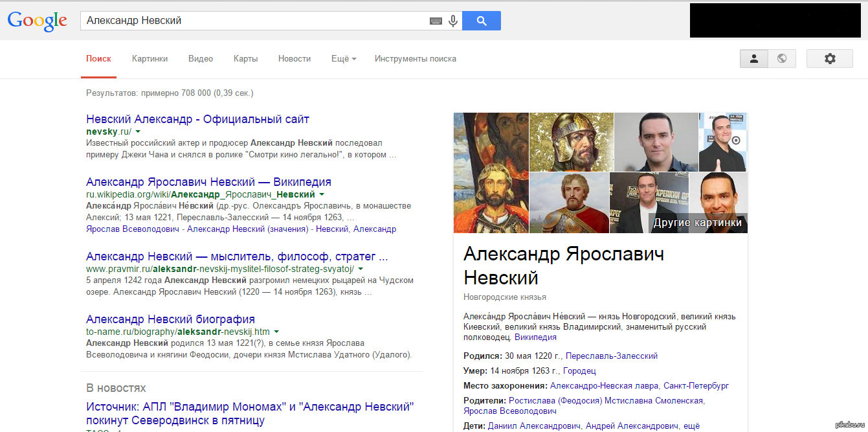Click into the search query text field
The height and width of the screenshot is (432, 868).
(x=252, y=21)
